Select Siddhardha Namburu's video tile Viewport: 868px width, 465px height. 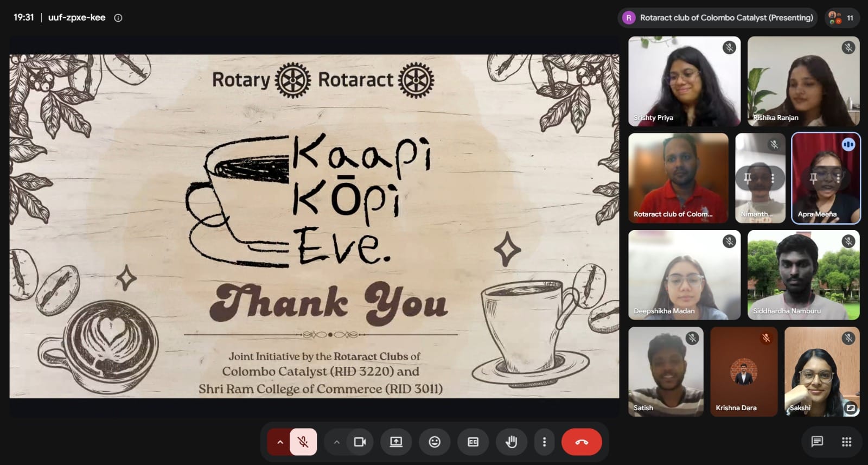(803, 275)
